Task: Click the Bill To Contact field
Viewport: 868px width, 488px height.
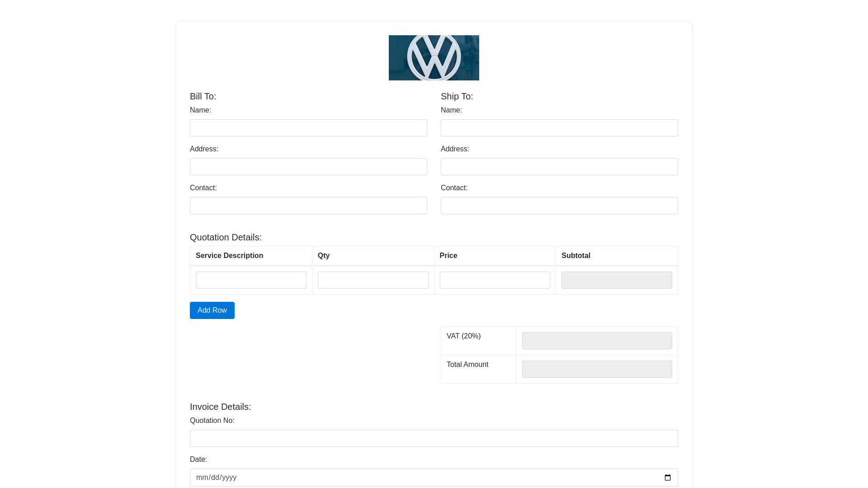Action: click(x=308, y=206)
